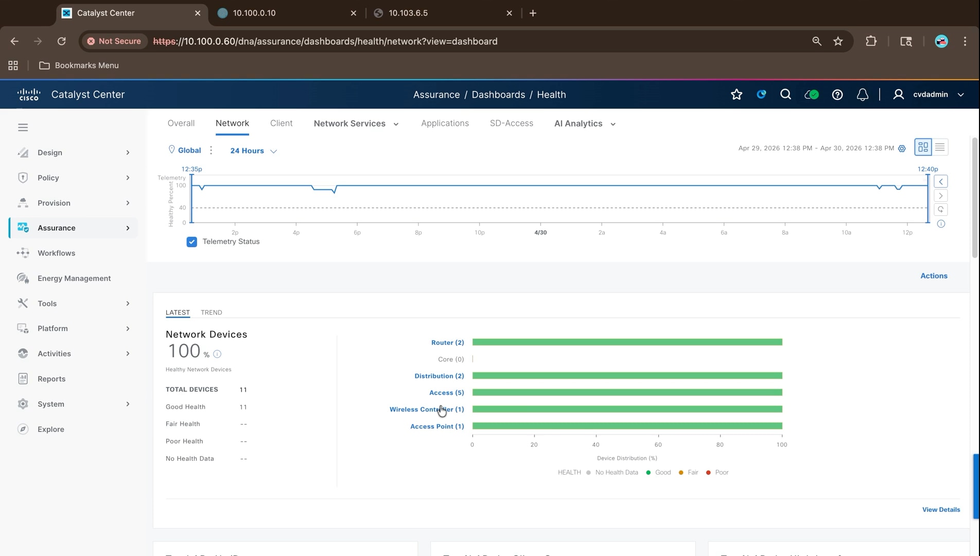Open the AI assistant icon
Viewport: 980px width, 556px height.
[x=761, y=94]
